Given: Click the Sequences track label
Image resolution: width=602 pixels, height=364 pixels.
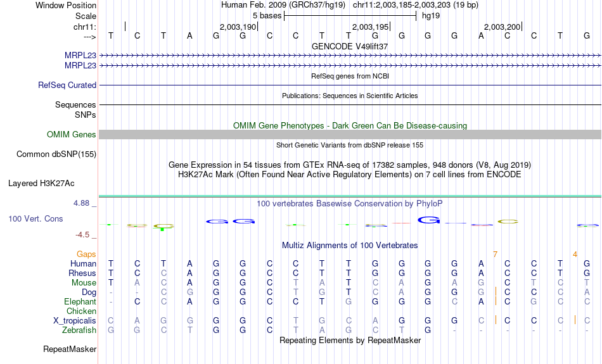Looking at the screenshot, I should coord(75,104).
